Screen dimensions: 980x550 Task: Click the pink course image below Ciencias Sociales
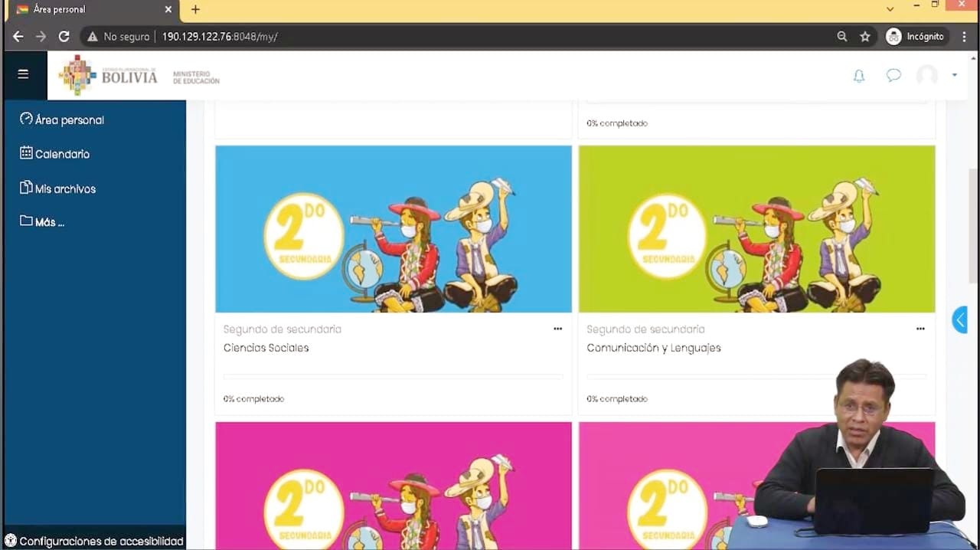click(x=394, y=486)
